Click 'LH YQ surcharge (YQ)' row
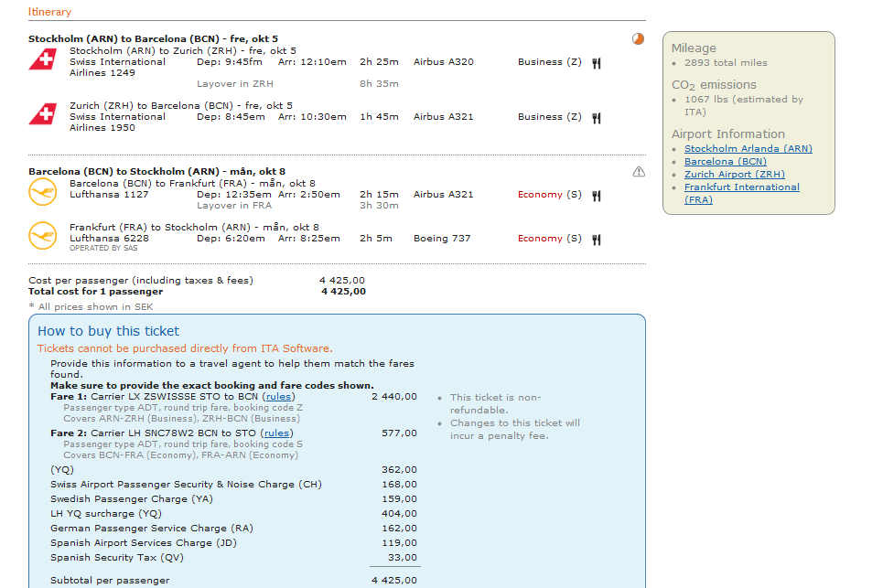Screen dimensions: 872x588 233,514
